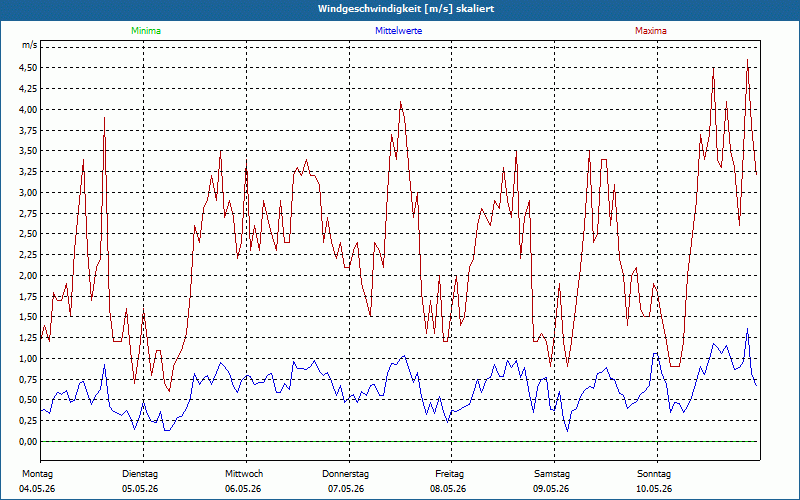Click the 10.05.26 date label
800x500 pixels.
pyautogui.click(x=655, y=489)
